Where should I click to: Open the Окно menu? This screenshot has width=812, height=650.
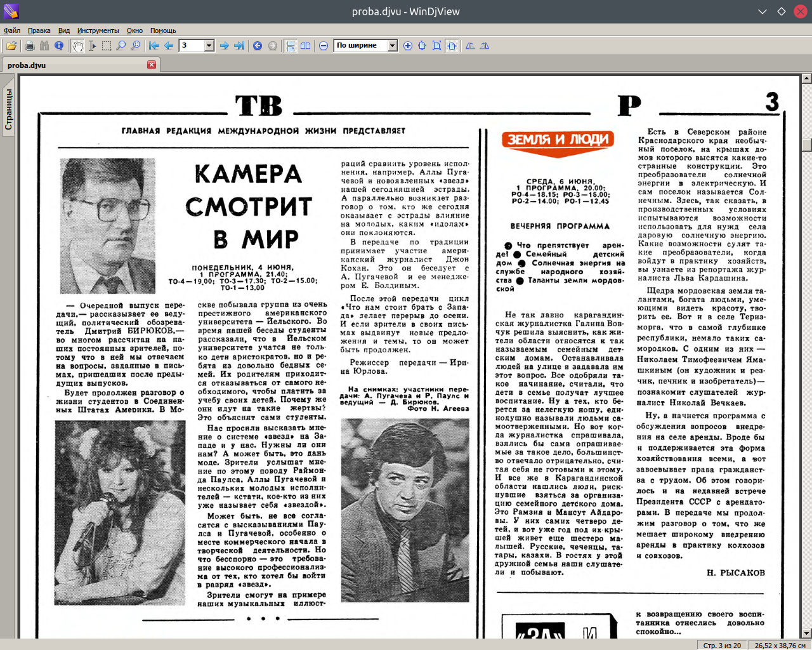click(134, 30)
